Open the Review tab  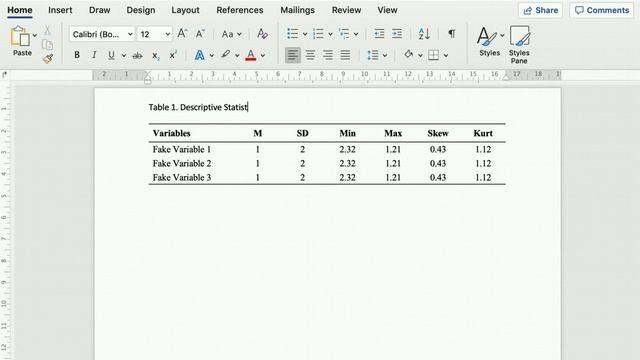[x=346, y=10]
